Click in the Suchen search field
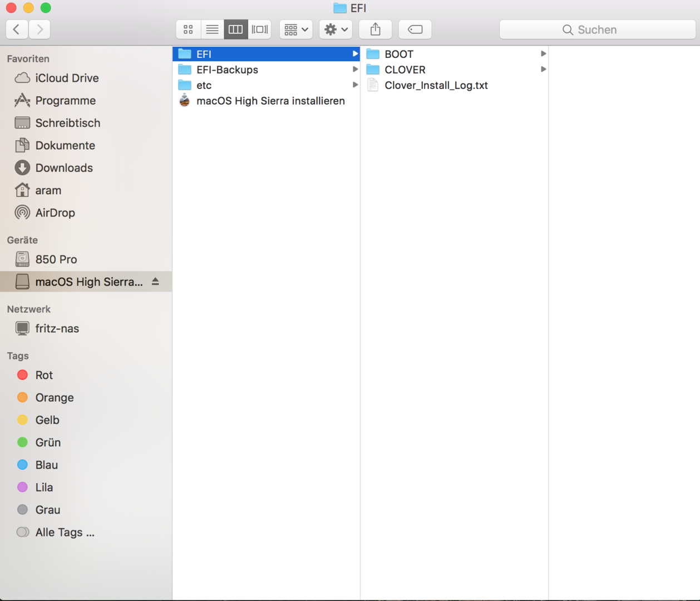The image size is (700, 601). 598,29
